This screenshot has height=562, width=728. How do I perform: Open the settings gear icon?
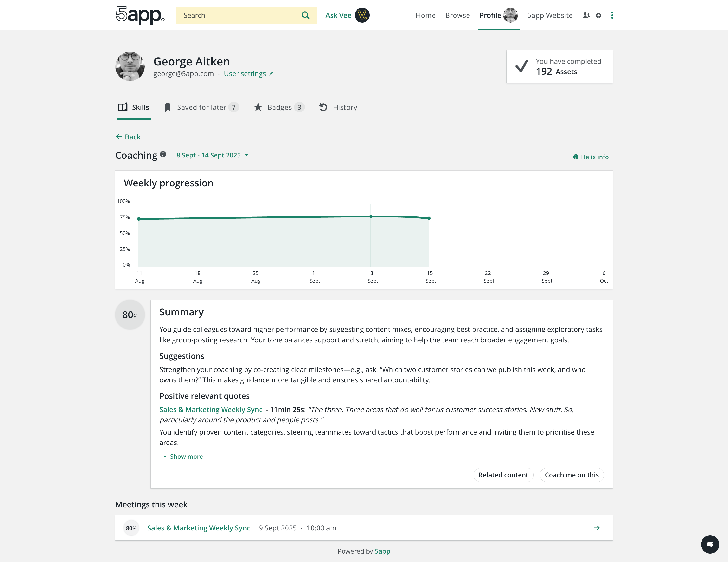click(x=598, y=15)
